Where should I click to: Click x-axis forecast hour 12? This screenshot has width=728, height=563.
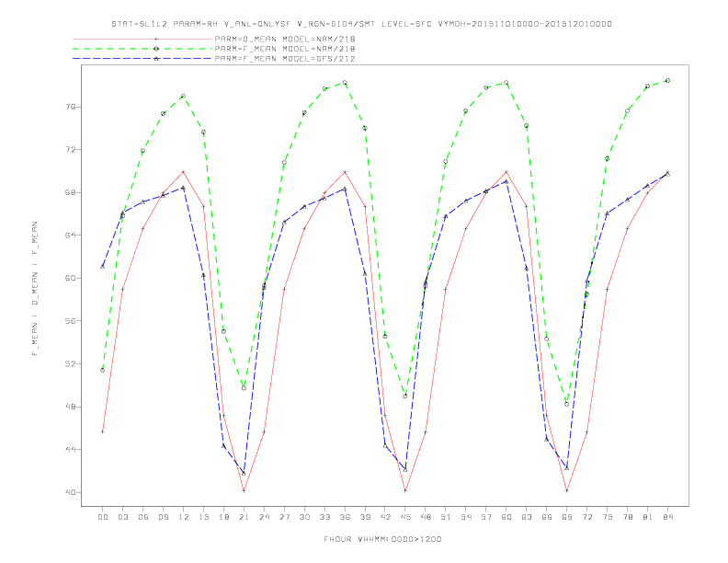pos(184,517)
